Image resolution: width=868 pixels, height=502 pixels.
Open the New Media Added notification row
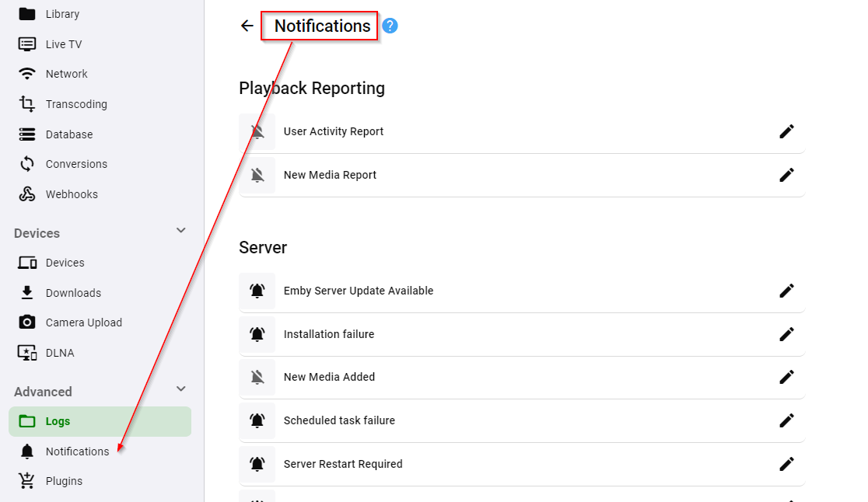(329, 377)
